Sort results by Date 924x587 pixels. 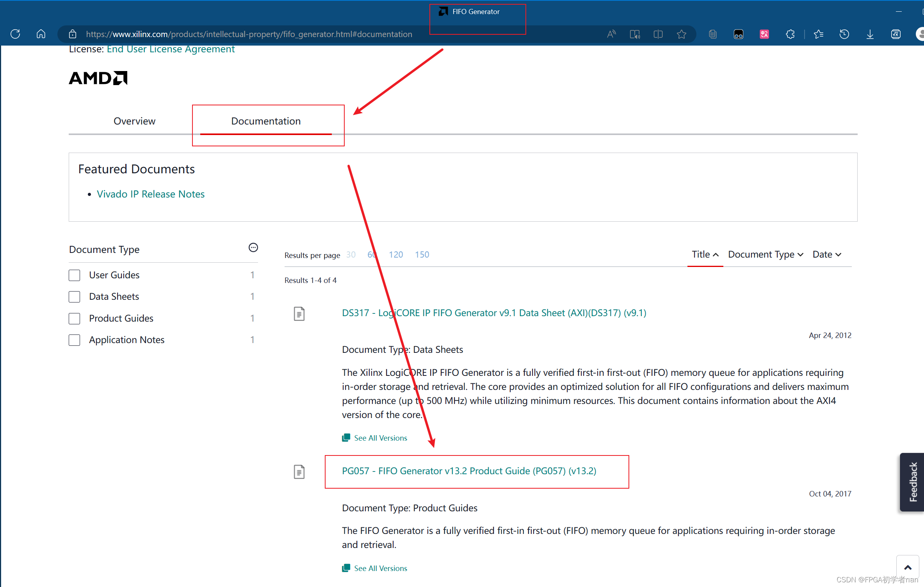click(827, 254)
